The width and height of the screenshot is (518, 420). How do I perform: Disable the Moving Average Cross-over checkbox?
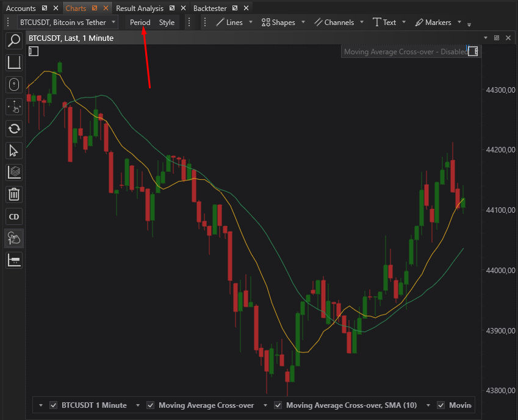[150, 405]
